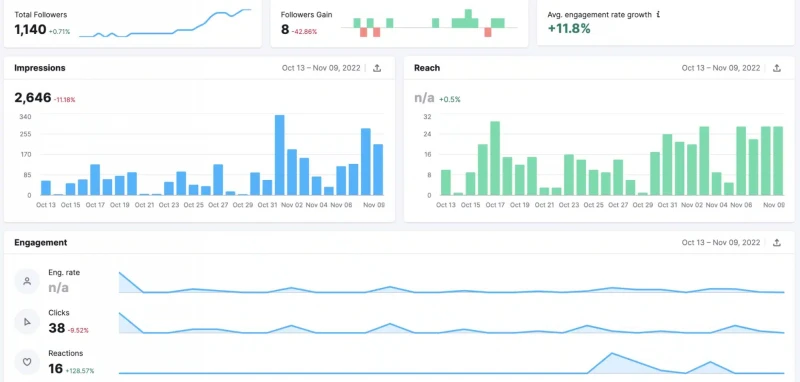Select the Total Followers 1,140 value
The image size is (800, 382).
pos(31,30)
